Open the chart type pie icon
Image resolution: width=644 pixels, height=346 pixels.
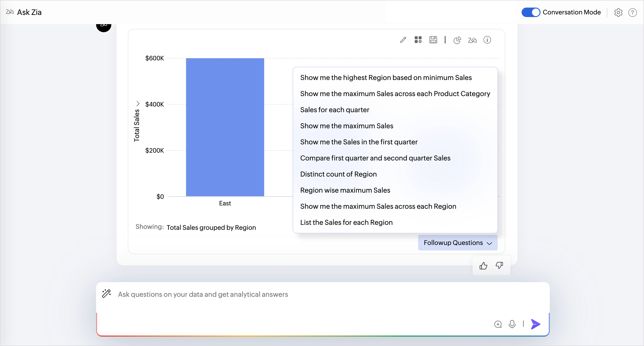point(457,40)
